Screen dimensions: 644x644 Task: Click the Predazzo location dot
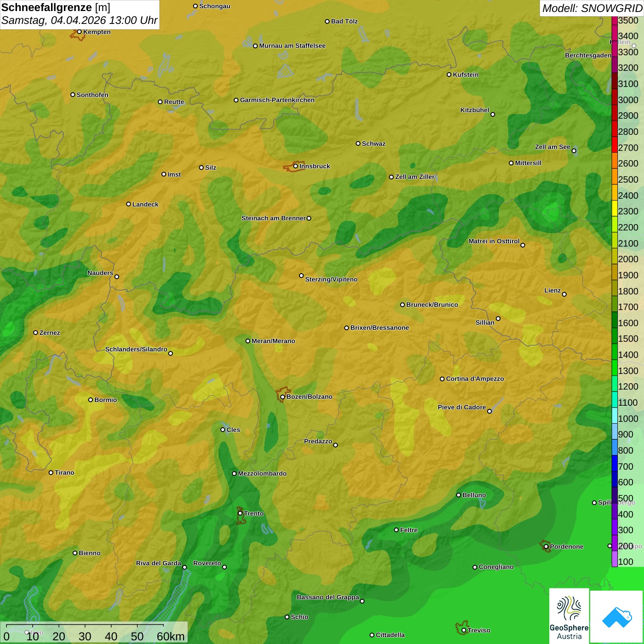point(335,445)
